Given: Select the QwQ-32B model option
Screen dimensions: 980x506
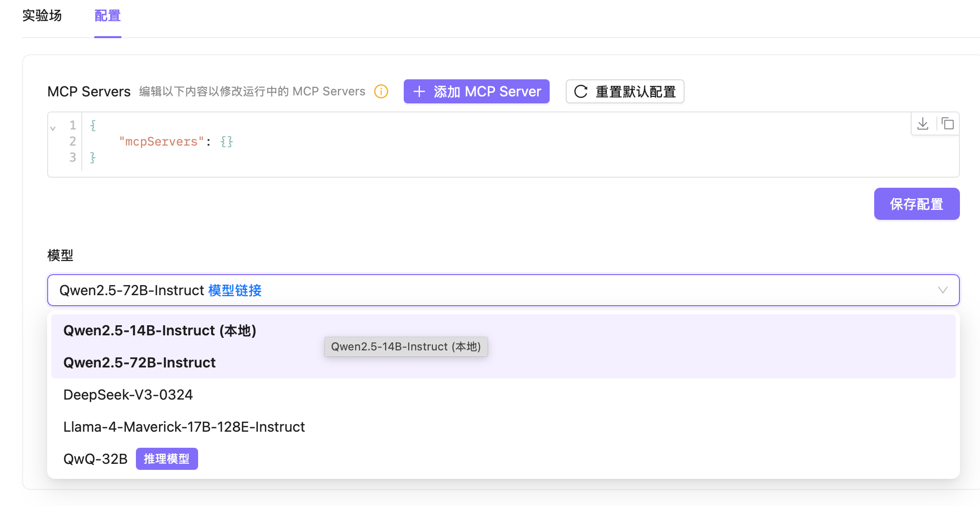Looking at the screenshot, I should click(x=504, y=459).
